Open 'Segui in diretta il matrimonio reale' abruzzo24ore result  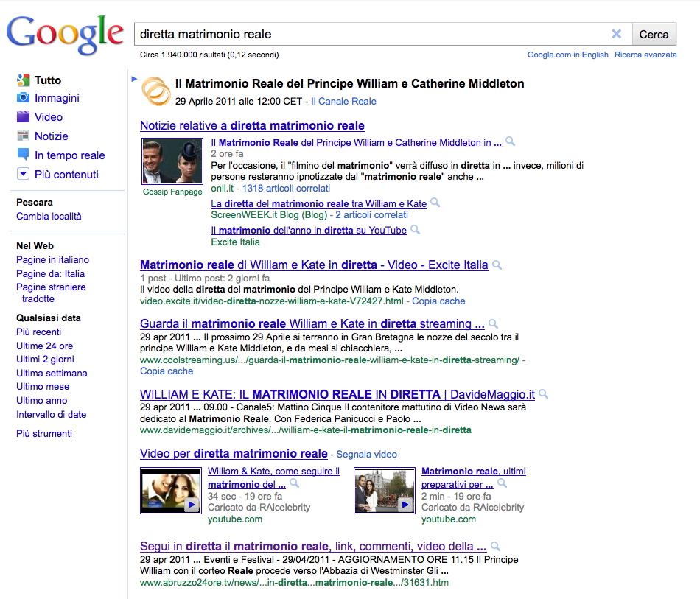(313, 547)
